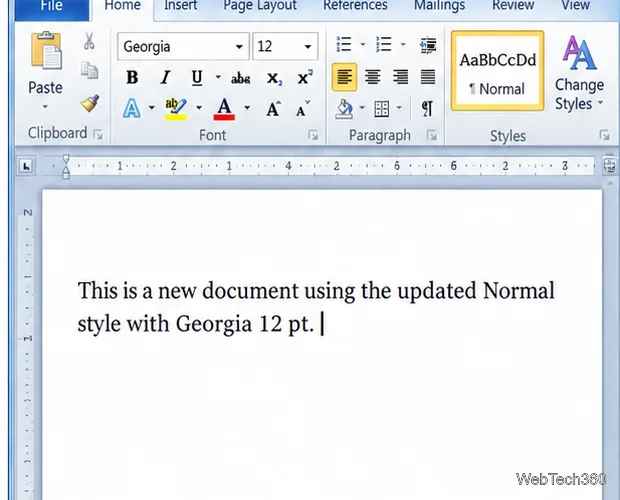
Task: Open the Paragraph dialog launcher
Action: coord(431,135)
